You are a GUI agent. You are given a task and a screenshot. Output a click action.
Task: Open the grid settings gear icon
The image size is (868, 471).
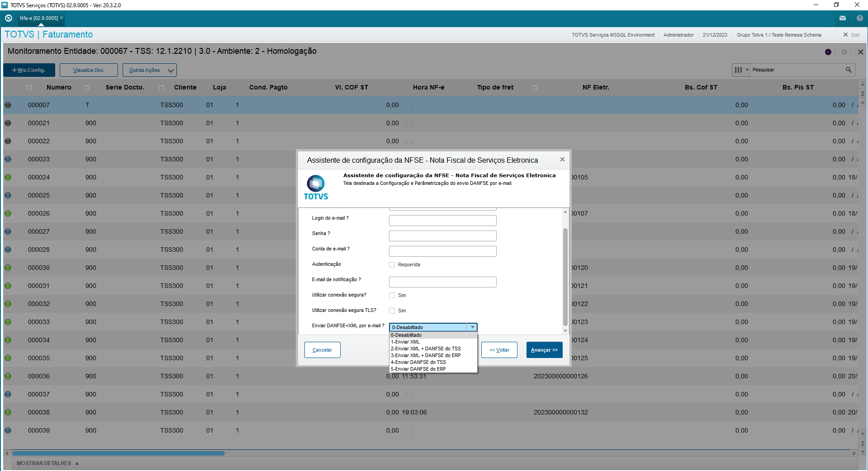[844, 52]
